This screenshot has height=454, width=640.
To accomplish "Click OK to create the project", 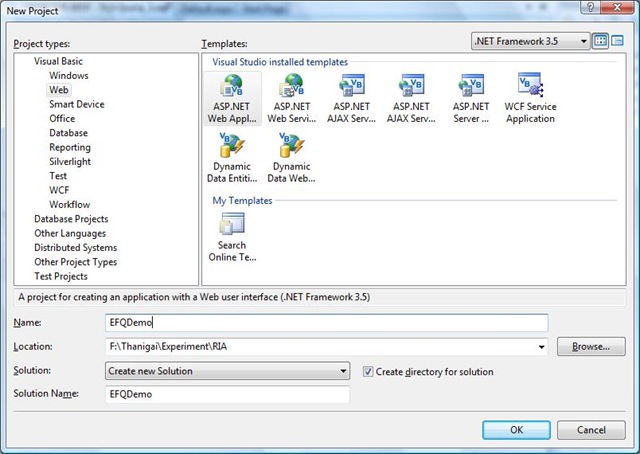I will [516, 430].
